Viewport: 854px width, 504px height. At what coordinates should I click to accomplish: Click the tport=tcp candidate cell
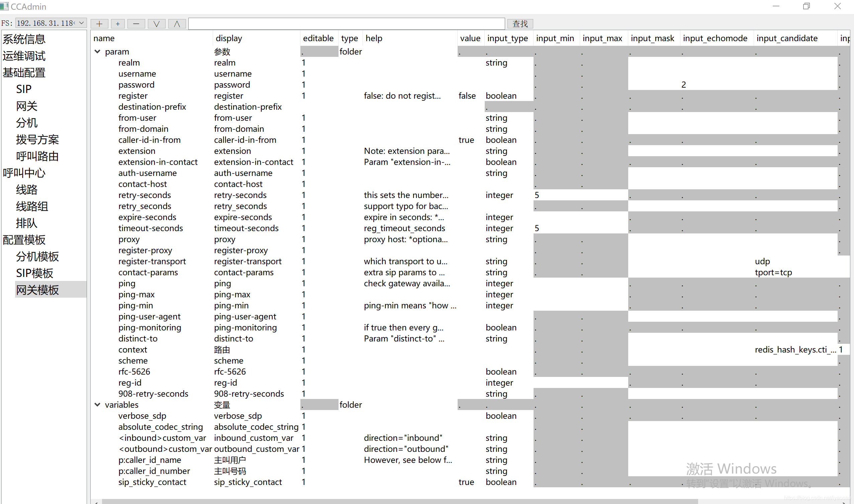[x=773, y=272]
